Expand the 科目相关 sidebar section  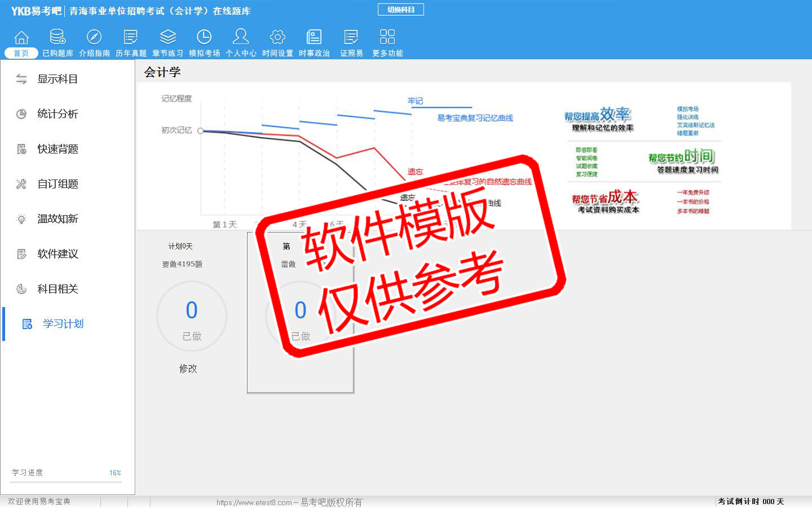[57, 289]
